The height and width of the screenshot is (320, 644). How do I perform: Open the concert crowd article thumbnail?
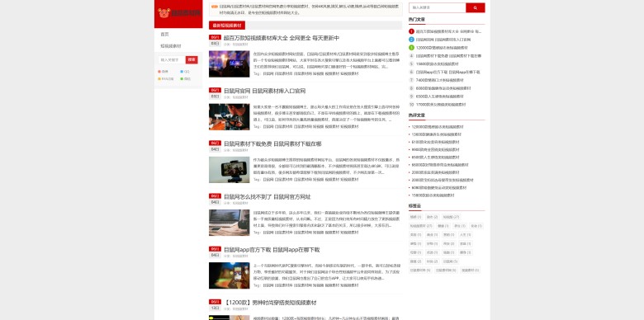pyautogui.click(x=230, y=64)
